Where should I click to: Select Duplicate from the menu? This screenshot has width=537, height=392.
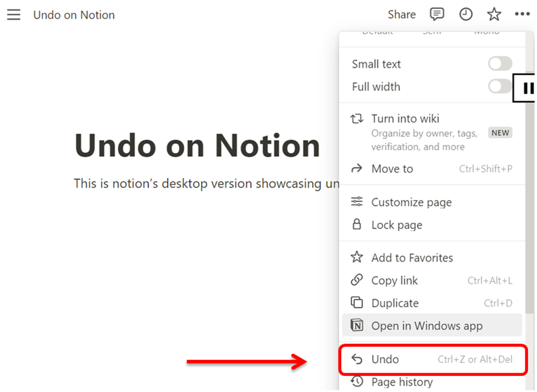click(432, 303)
